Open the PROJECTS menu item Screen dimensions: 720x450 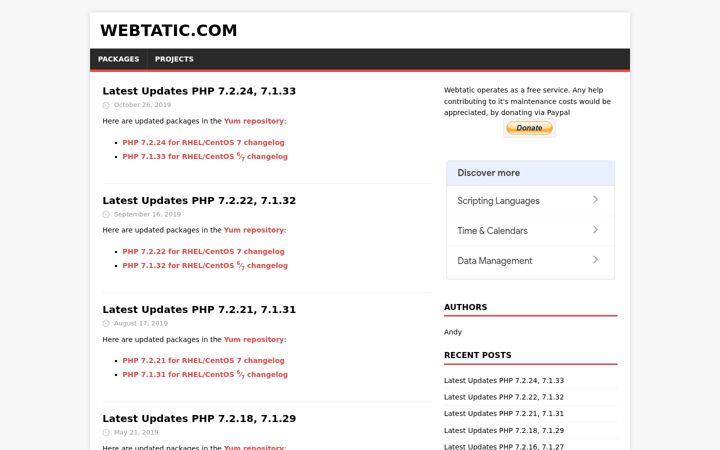point(174,59)
